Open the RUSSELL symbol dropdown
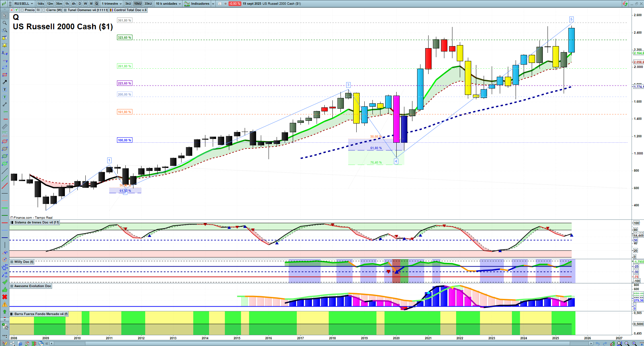The image size is (644, 346). pyautogui.click(x=24, y=4)
